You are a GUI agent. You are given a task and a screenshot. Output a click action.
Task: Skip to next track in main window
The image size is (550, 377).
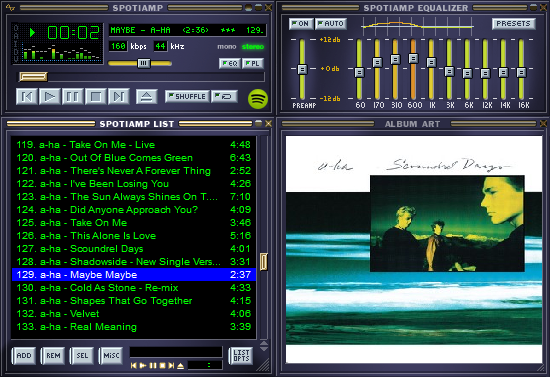pyautogui.click(x=119, y=96)
